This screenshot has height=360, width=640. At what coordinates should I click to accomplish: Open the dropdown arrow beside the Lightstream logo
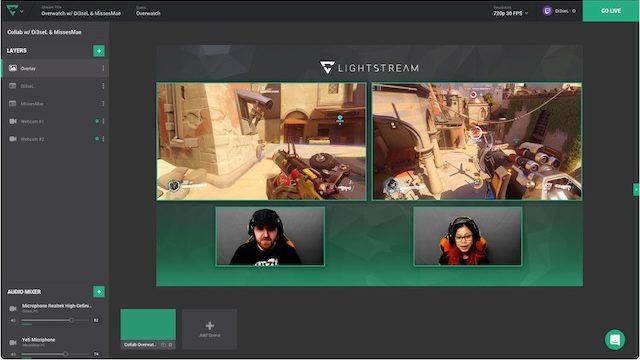click(22, 11)
